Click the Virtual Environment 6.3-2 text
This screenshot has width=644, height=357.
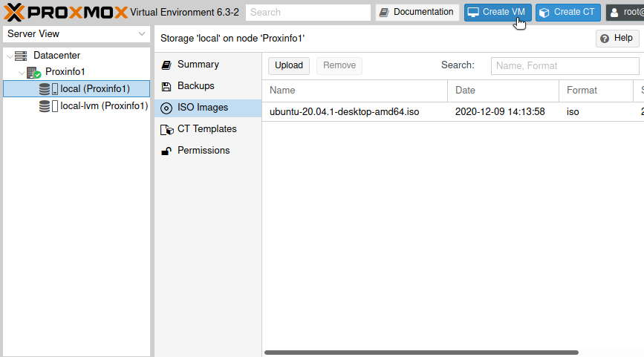pyautogui.click(x=184, y=13)
